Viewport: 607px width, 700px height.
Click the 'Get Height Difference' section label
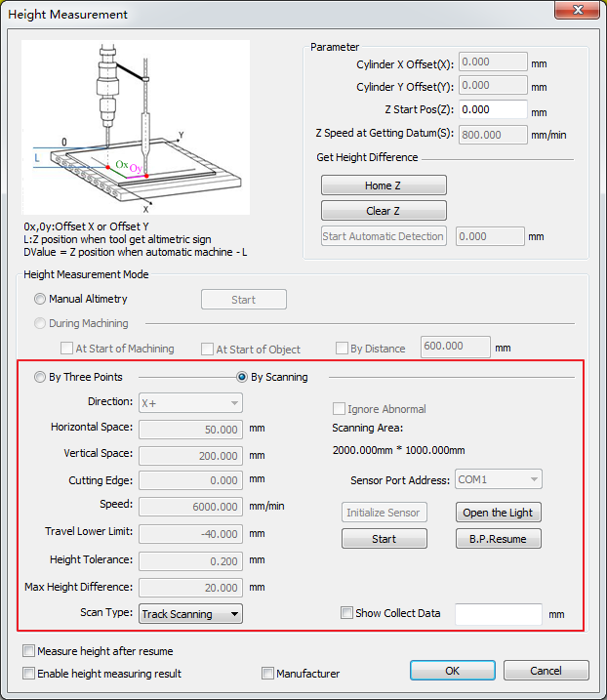point(367,157)
